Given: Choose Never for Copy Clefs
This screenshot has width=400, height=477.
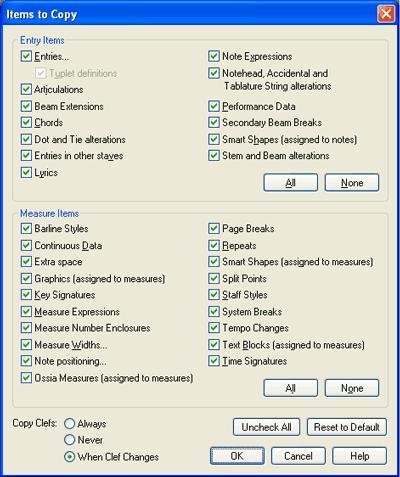Looking at the screenshot, I should click(x=69, y=440).
